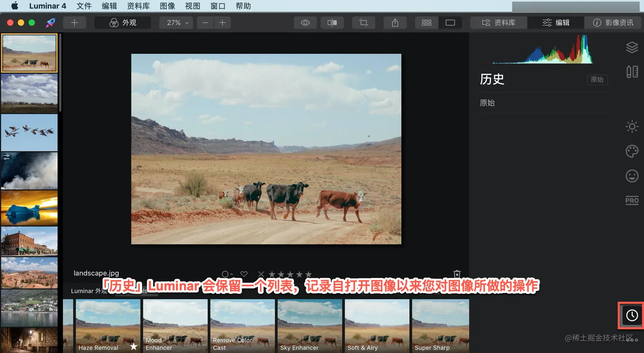Screen dimensions: 644x353
Task: Toggle the heart favorite icon
Action: click(x=244, y=274)
